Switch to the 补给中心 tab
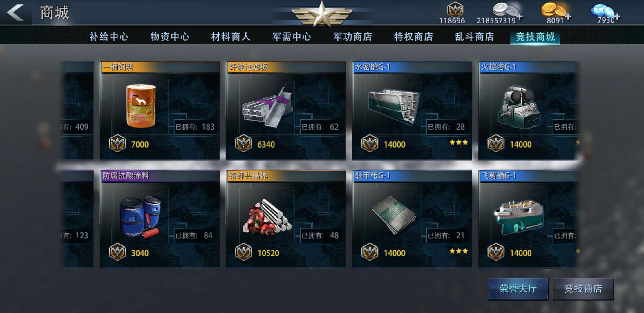 point(109,37)
